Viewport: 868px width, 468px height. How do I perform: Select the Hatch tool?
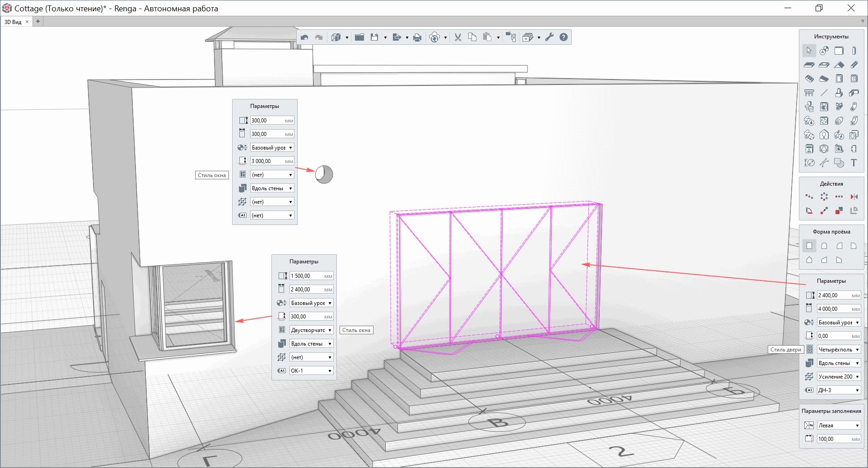point(839,163)
